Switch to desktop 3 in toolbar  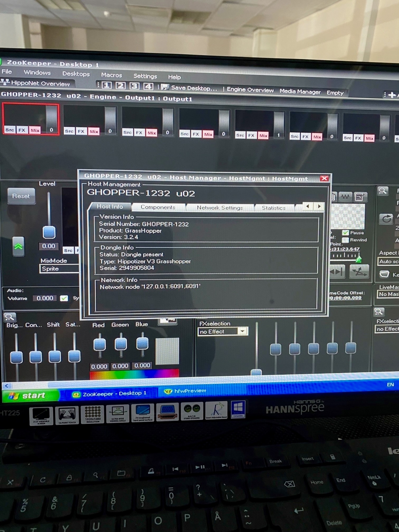[x=134, y=86]
